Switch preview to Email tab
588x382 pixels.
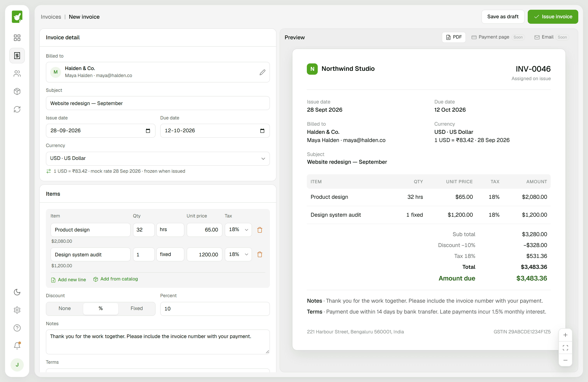click(551, 37)
